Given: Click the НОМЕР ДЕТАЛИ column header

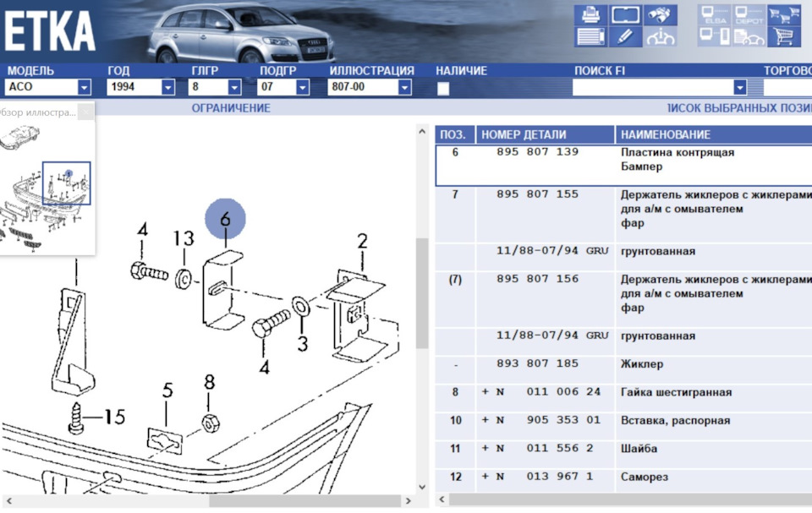Looking at the screenshot, I should pos(546,134).
